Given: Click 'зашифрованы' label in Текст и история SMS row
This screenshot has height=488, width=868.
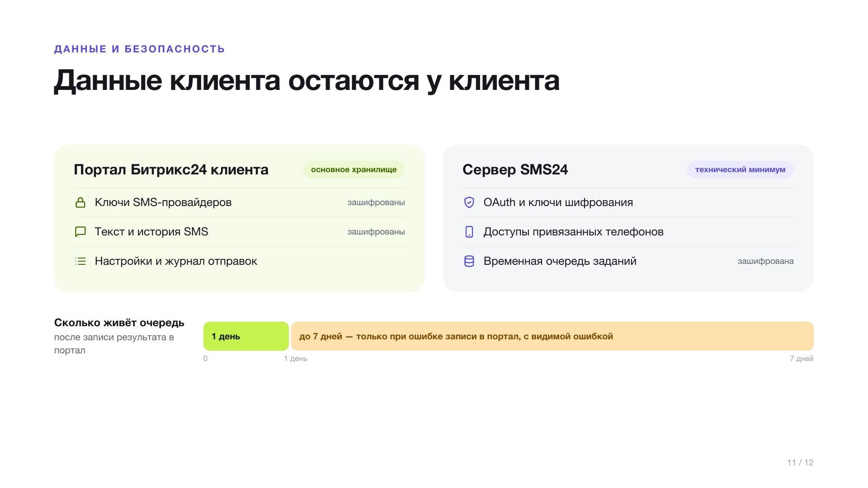Looking at the screenshot, I should coord(376,232).
